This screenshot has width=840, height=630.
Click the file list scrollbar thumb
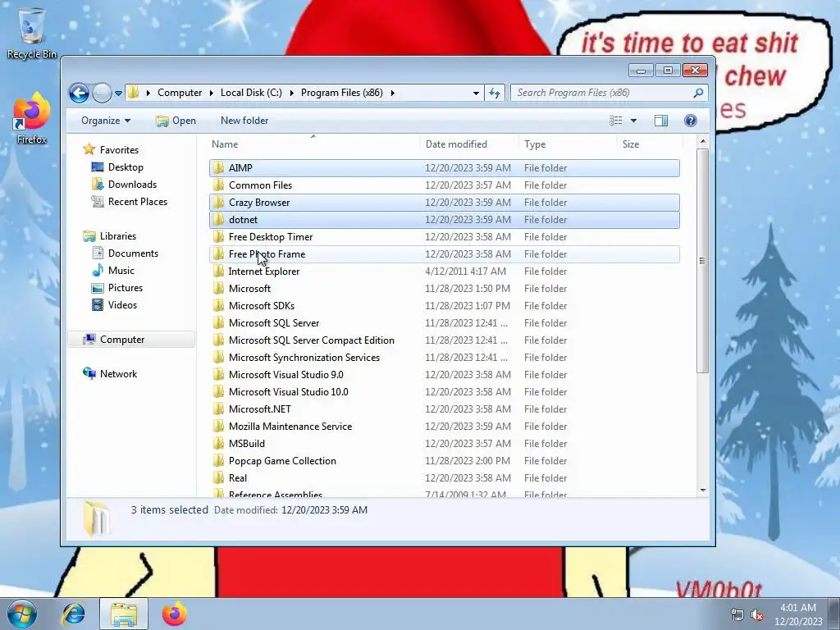click(x=703, y=260)
